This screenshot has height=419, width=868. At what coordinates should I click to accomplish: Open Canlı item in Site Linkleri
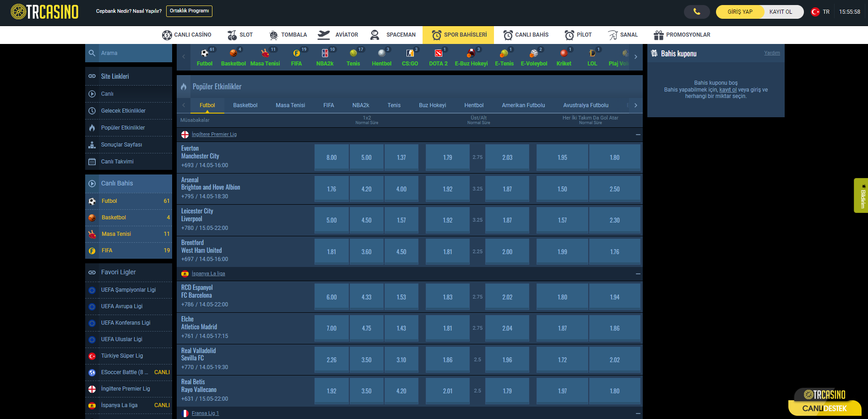(x=129, y=94)
